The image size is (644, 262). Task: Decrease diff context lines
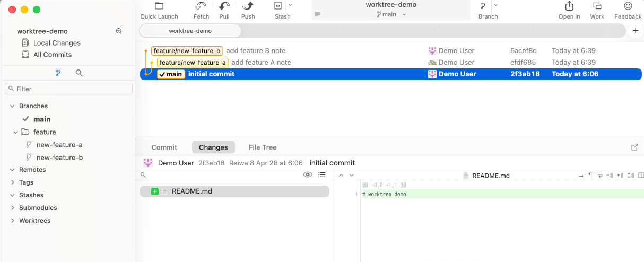click(x=610, y=176)
